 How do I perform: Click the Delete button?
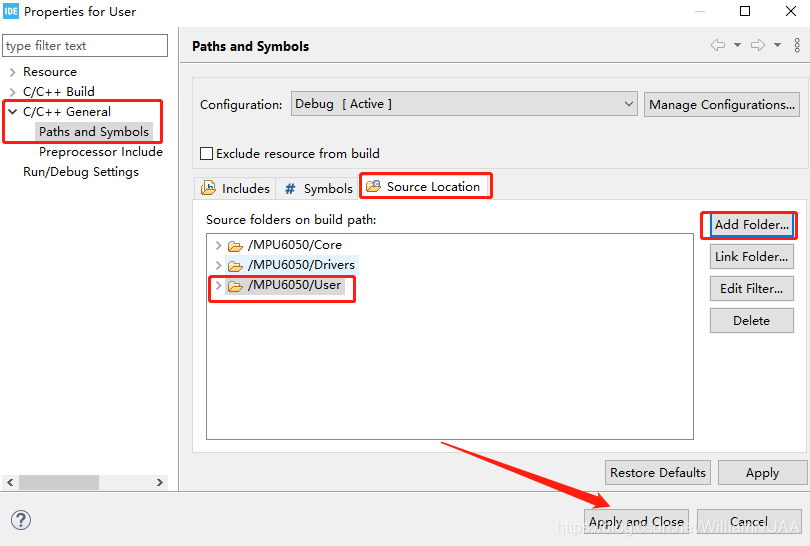click(x=752, y=321)
